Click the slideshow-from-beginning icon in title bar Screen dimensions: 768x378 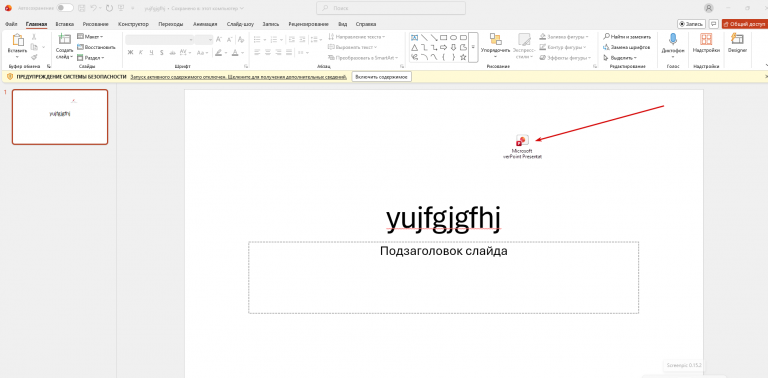(120, 8)
